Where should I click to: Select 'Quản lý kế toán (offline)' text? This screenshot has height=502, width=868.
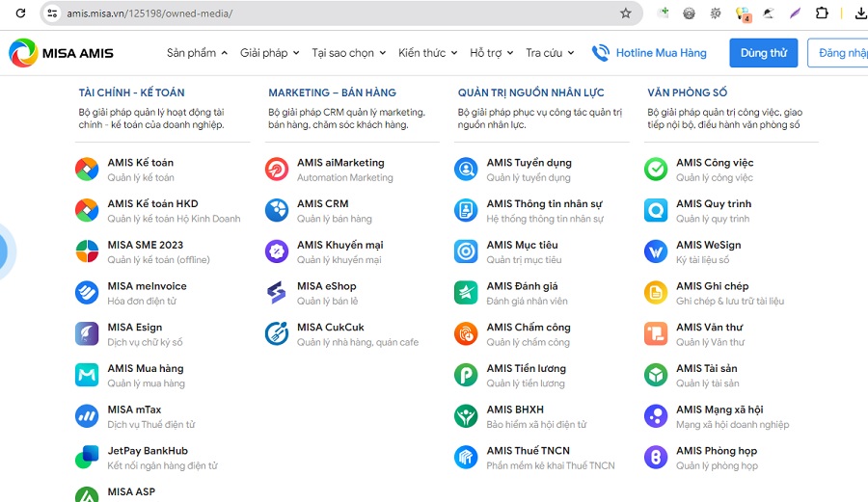[158, 260]
